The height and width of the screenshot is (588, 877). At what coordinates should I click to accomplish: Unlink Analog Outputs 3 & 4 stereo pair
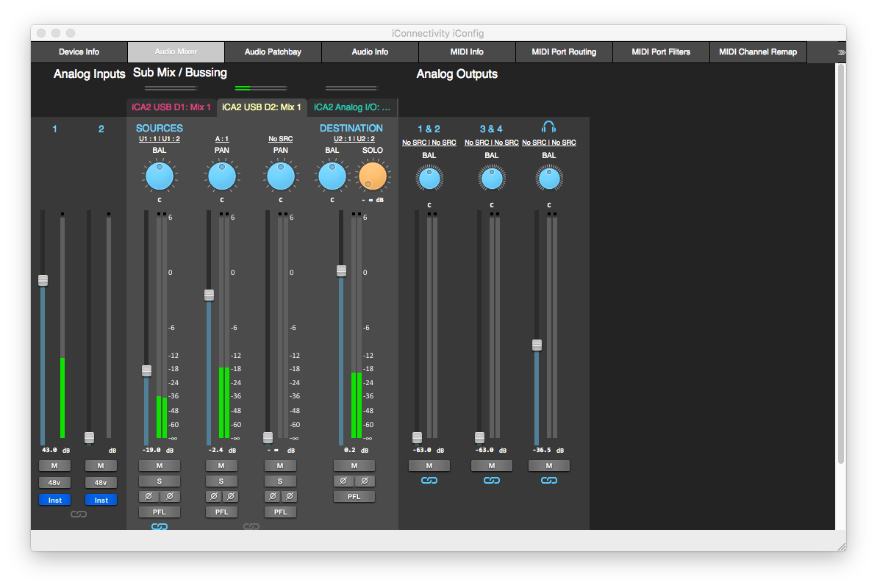pos(492,481)
